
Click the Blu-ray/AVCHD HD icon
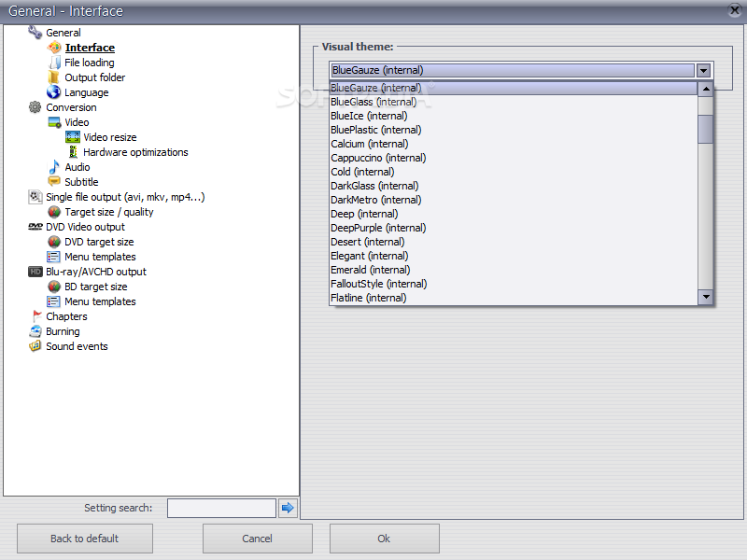35,272
